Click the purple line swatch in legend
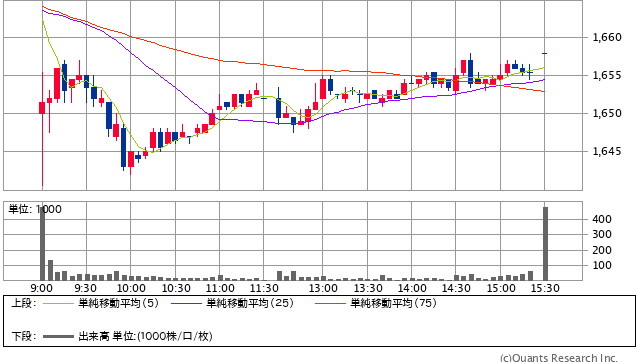 pos(187,303)
